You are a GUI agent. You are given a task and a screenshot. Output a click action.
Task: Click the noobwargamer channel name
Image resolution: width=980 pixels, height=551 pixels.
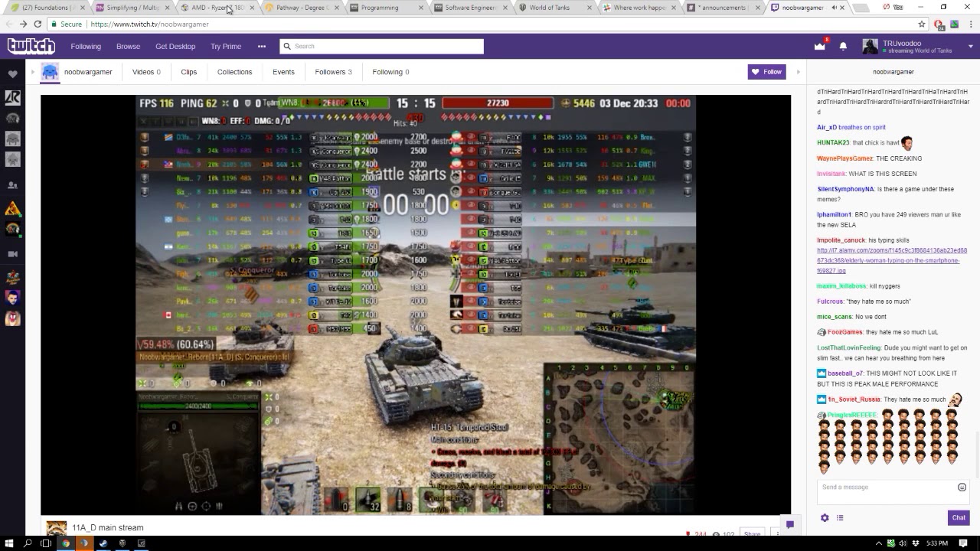[x=88, y=72]
